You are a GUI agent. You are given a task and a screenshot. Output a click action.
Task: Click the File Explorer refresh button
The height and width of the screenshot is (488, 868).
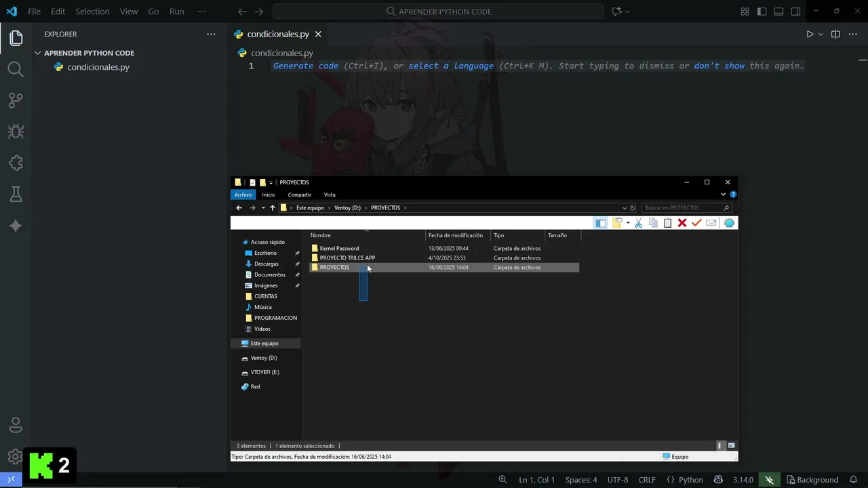[x=632, y=208]
